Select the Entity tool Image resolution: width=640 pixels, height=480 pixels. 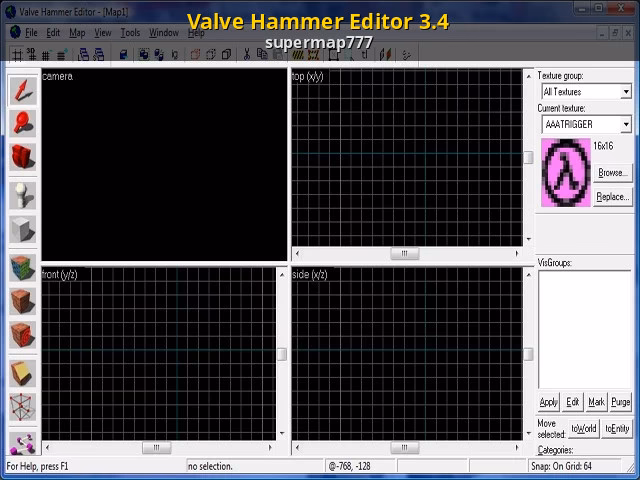pyautogui.click(x=23, y=196)
